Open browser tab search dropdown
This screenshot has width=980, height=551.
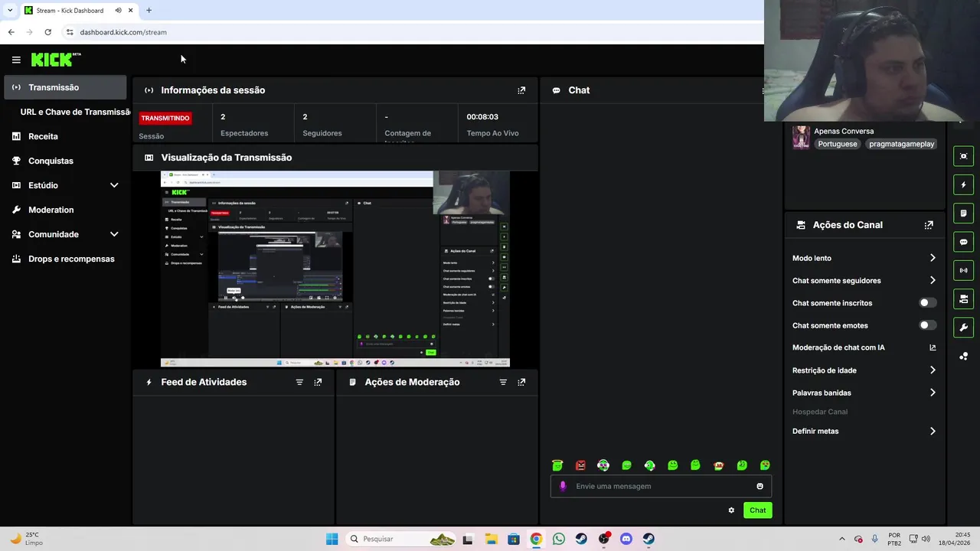pyautogui.click(x=10, y=11)
